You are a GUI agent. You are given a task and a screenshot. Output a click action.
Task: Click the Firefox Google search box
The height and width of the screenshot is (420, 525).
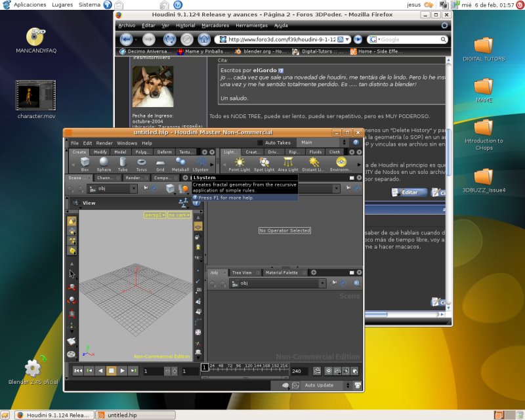tap(408, 39)
